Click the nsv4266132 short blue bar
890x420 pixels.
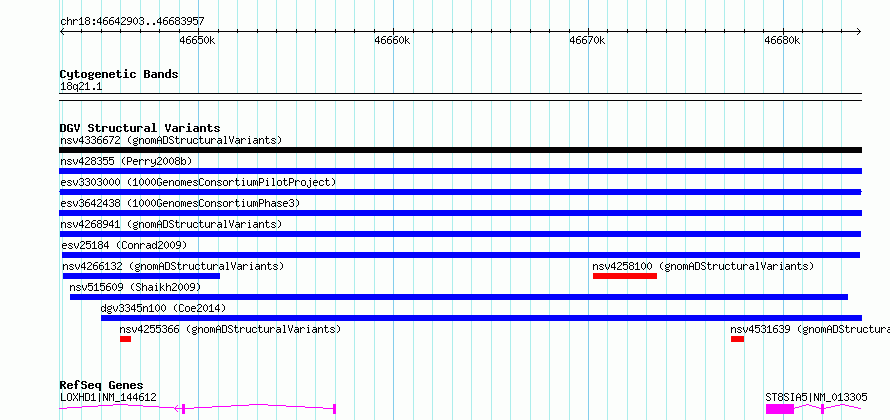click(141, 276)
